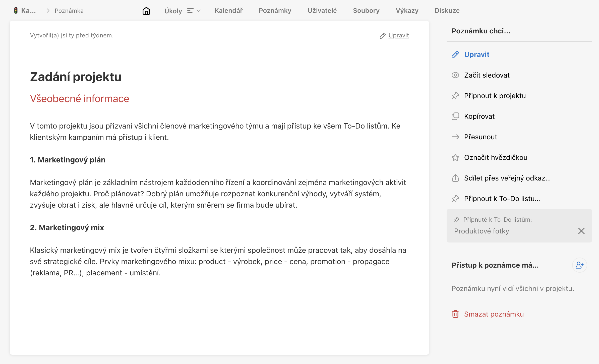Open the Soubory tab
The width and height of the screenshot is (599, 364).
[x=366, y=11]
